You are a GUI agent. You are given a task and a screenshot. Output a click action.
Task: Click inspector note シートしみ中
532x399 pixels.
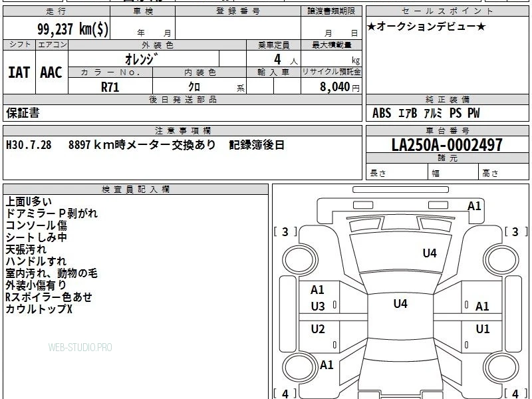(x=37, y=237)
